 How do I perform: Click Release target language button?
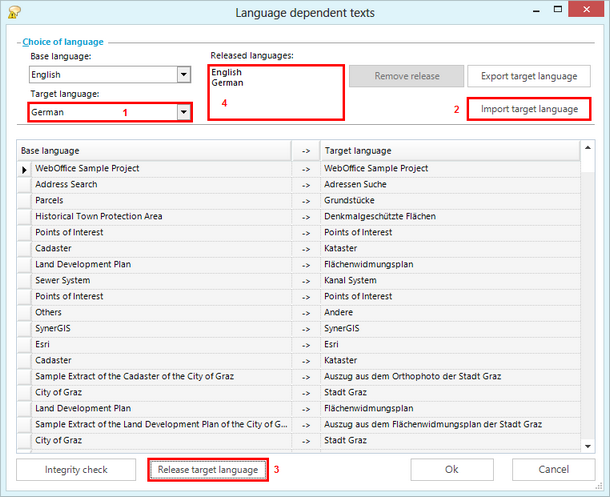pos(209,470)
